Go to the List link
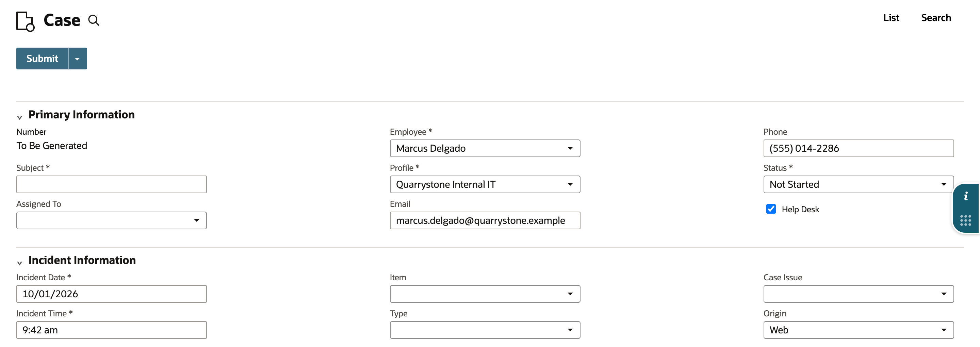Image resolution: width=980 pixels, height=347 pixels. pos(891,18)
